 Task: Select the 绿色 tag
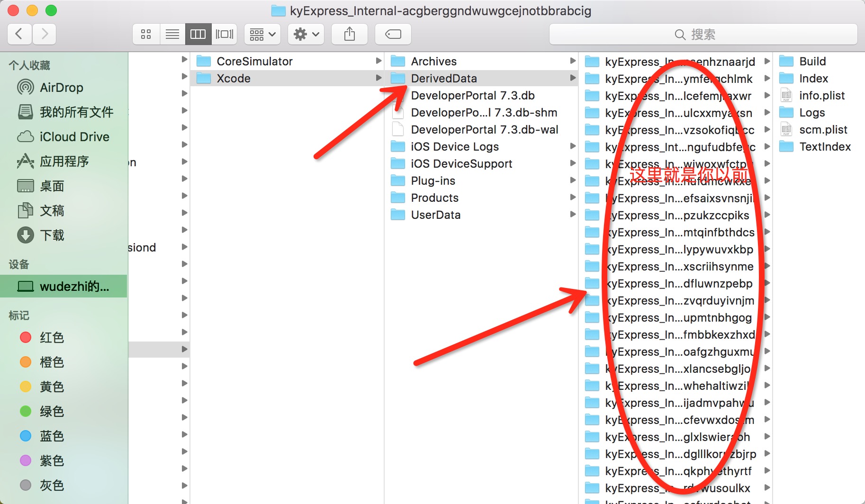63,412
